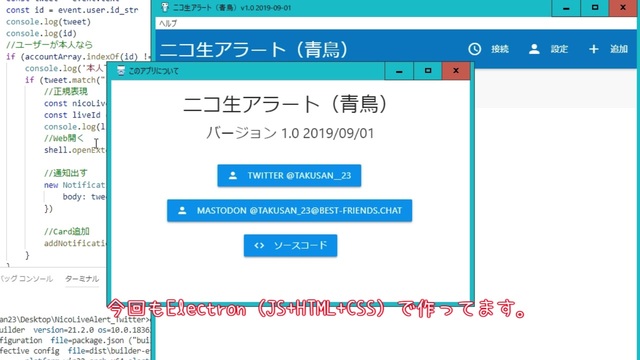The width and height of the screenshot is (640, 360).
Task: Click the code brackets icon on ソースコード button
Action: tap(259, 245)
